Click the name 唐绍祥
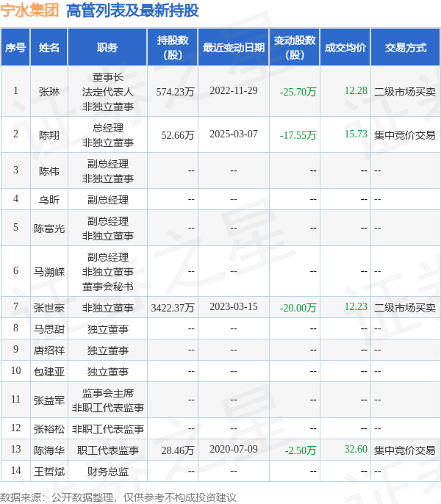 coord(49,350)
